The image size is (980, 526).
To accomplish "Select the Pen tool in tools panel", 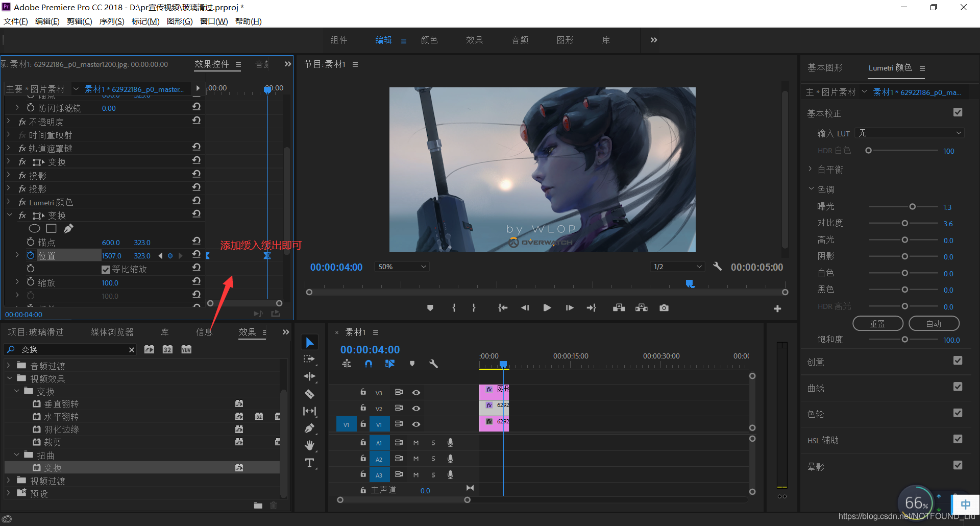I will pos(309,428).
